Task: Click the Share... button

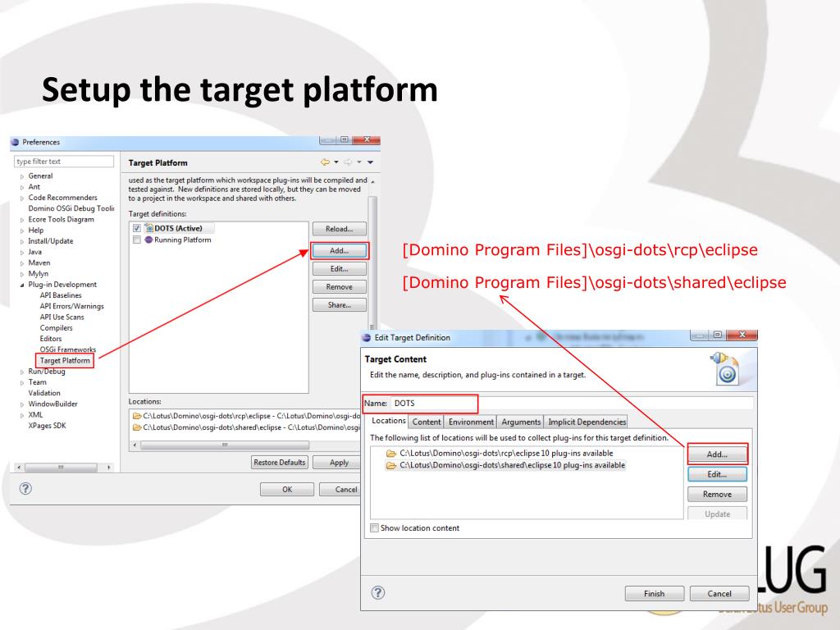Action: pyautogui.click(x=339, y=305)
